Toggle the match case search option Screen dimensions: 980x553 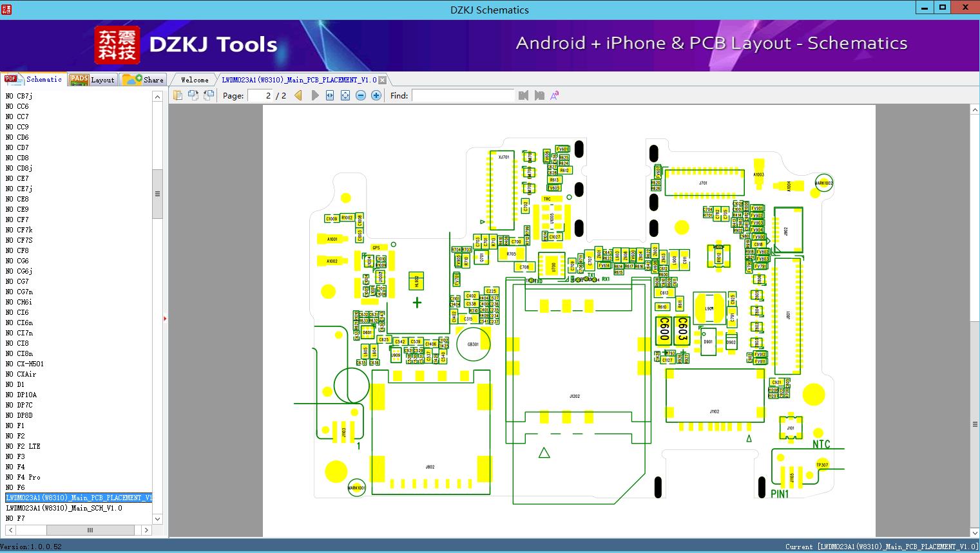(x=554, y=95)
